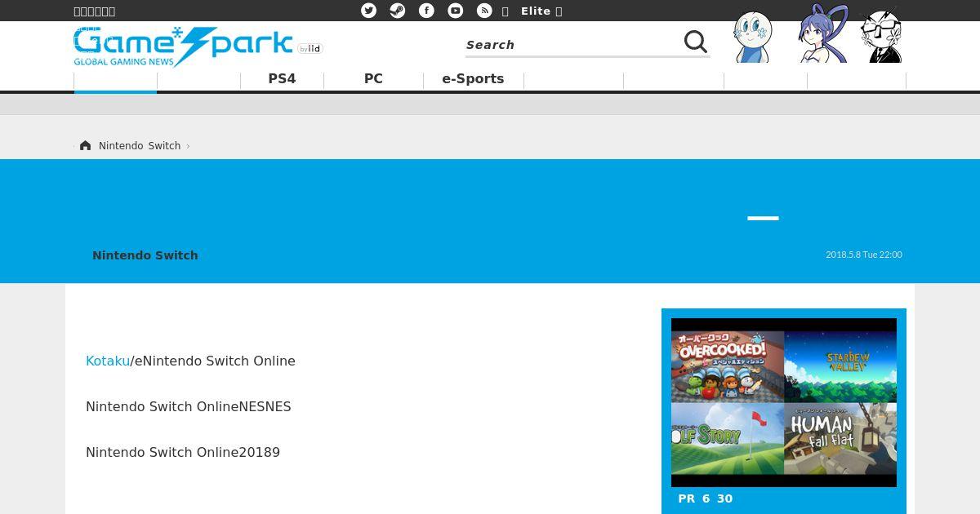This screenshot has width=980, height=514.
Task: Click the purple-haired girl mascot
Action: tap(823, 34)
